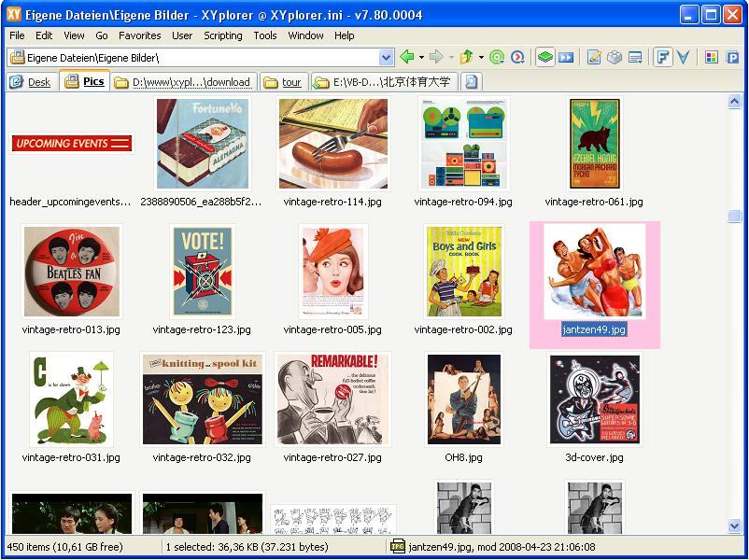Select the OH8.jpg thumbnail image

pos(464,399)
